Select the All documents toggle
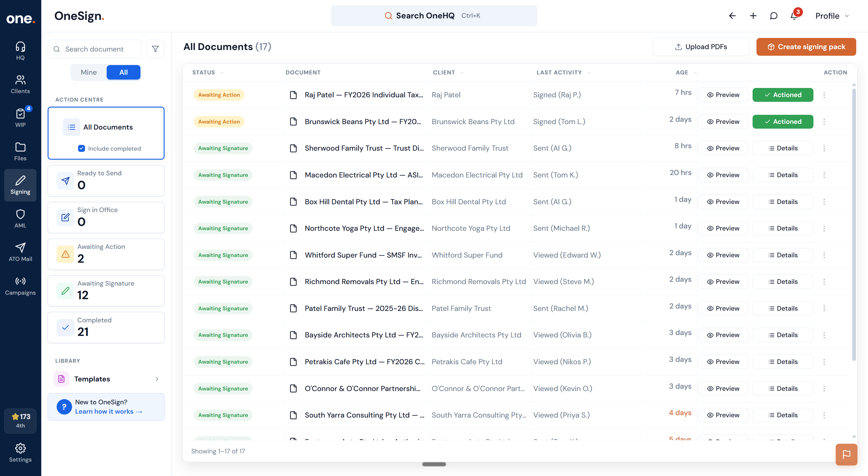The width and height of the screenshot is (868, 476). pos(123,72)
